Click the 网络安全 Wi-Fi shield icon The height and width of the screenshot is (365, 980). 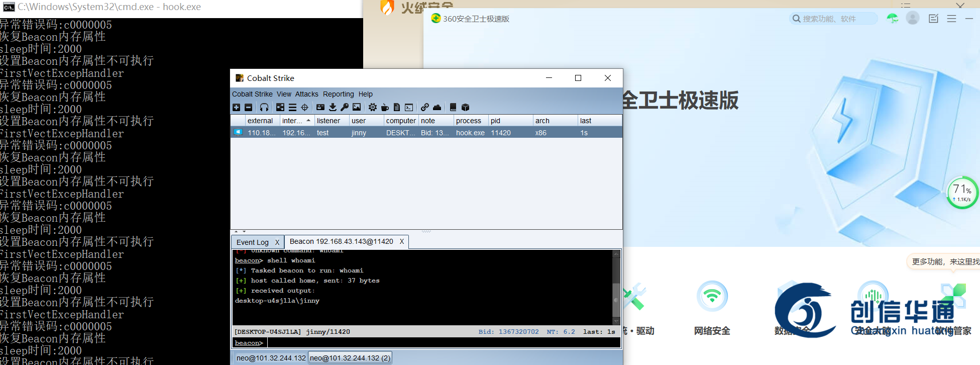click(712, 296)
